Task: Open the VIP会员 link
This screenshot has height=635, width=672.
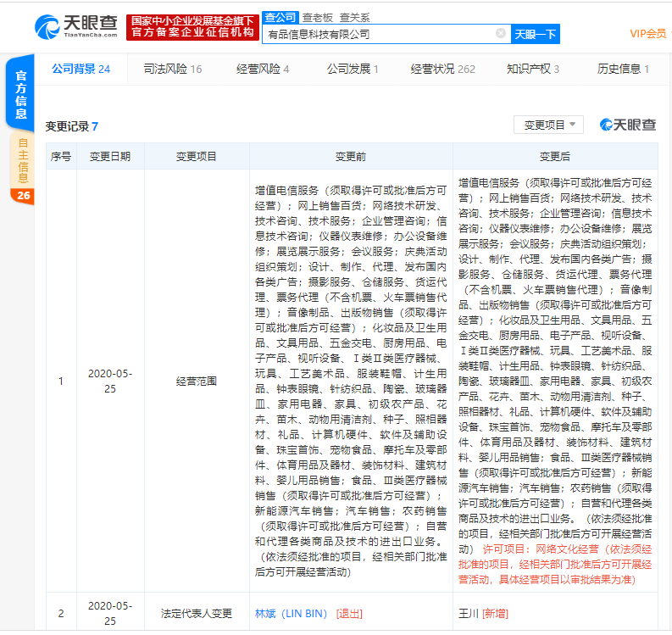Action: pos(647,34)
